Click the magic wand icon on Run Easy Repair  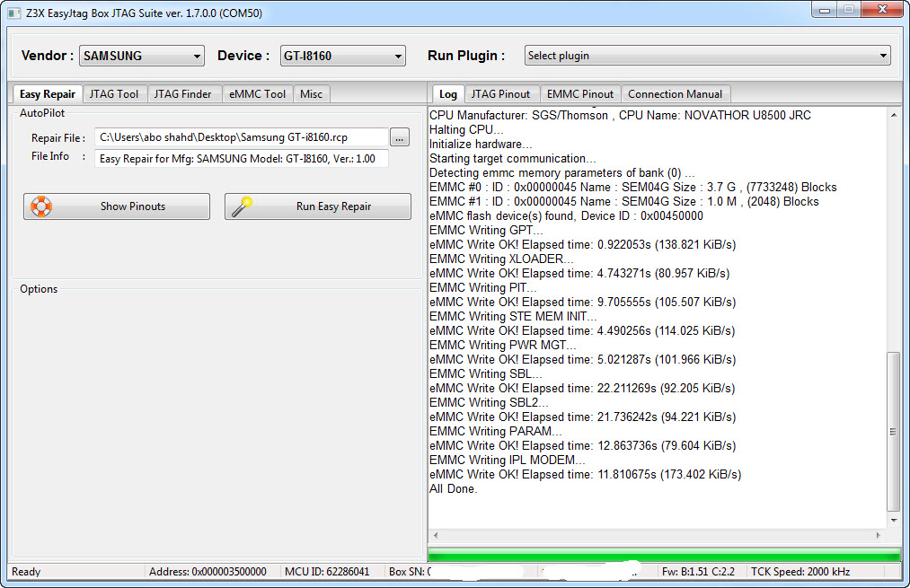242,206
